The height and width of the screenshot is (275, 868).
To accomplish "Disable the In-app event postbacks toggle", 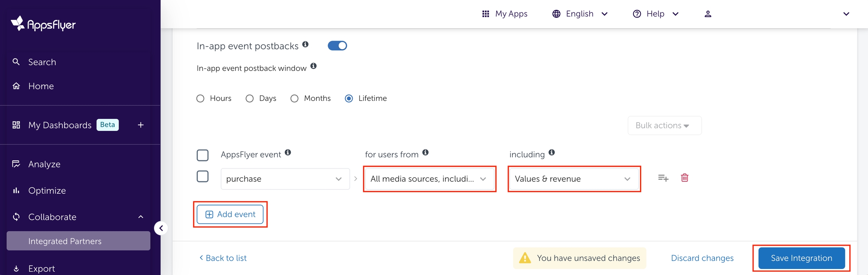I will click(x=337, y=46).
